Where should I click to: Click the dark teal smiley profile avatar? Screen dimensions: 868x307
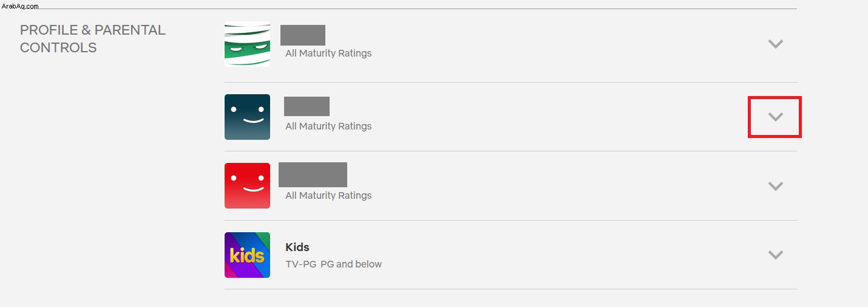tap(247, 117)
